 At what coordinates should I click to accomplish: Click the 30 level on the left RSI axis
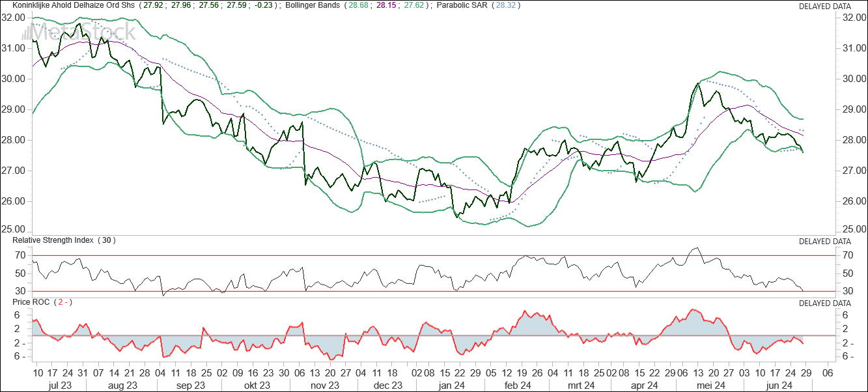click(x=20, y=291)
